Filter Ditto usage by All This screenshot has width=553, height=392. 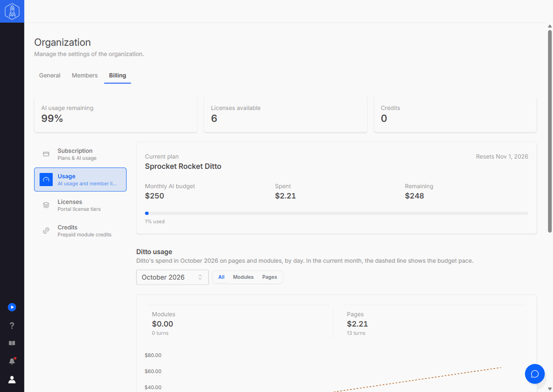click(x=221, y=277)
